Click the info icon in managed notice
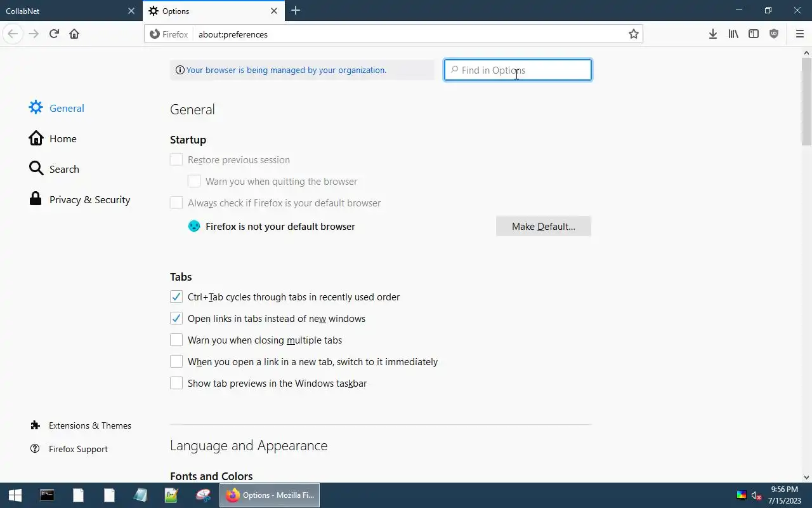Viewport: 812px width, 508px height. coord(180,70)
